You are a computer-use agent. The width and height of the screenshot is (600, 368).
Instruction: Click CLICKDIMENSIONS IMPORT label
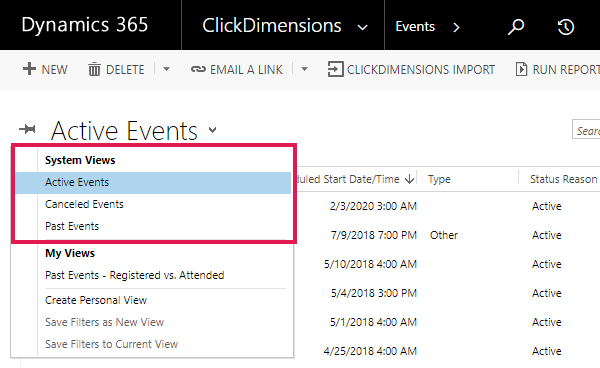pyautogui.click(x=421, y=70)
